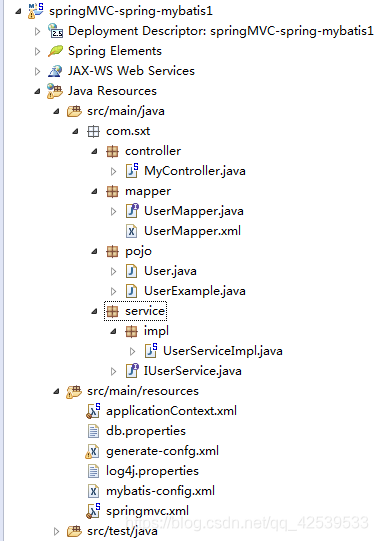Select the IUserService.java label
Screen dimensions: 378x541
click(x=192, y=371)
